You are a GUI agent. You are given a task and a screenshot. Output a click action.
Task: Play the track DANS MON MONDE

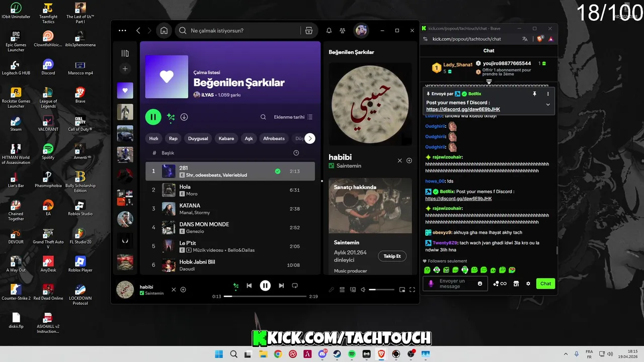click(230, 227)
